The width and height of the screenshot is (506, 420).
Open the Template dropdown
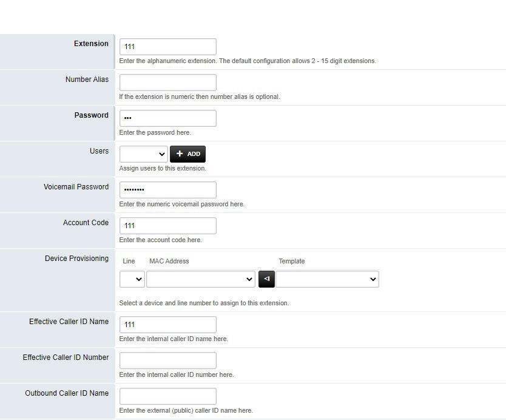(x=327, y=279)
